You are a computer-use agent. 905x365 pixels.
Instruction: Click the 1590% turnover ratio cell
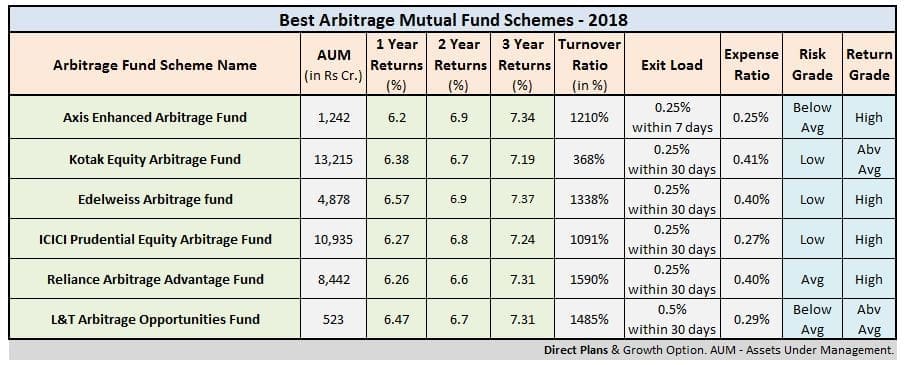point(589,279)
